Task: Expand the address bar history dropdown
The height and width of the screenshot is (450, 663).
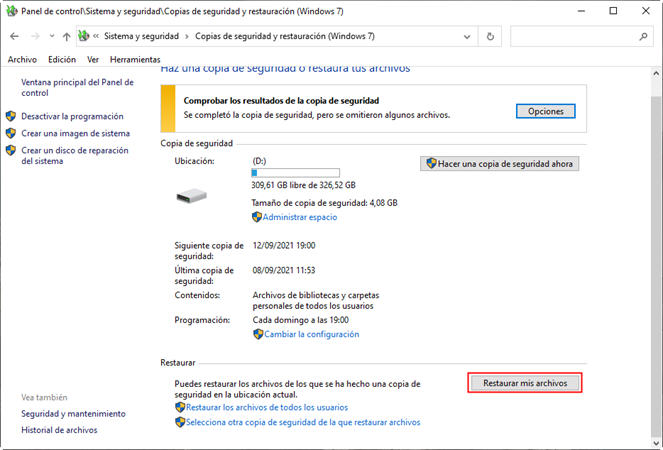Action: pos(467,37)
